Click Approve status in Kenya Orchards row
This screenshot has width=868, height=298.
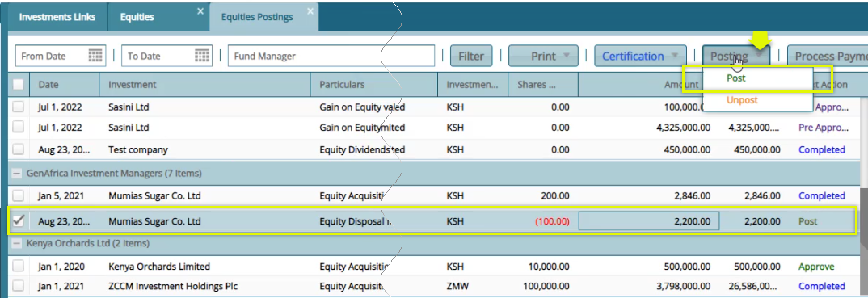(816, 267)
